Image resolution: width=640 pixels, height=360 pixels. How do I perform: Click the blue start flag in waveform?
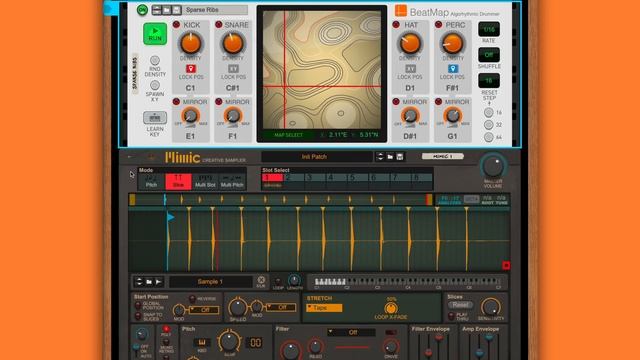[x=171, y=217]
